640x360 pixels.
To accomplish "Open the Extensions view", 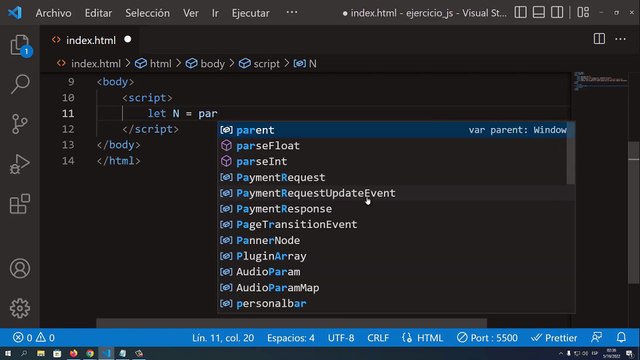I will coord(20,204).
